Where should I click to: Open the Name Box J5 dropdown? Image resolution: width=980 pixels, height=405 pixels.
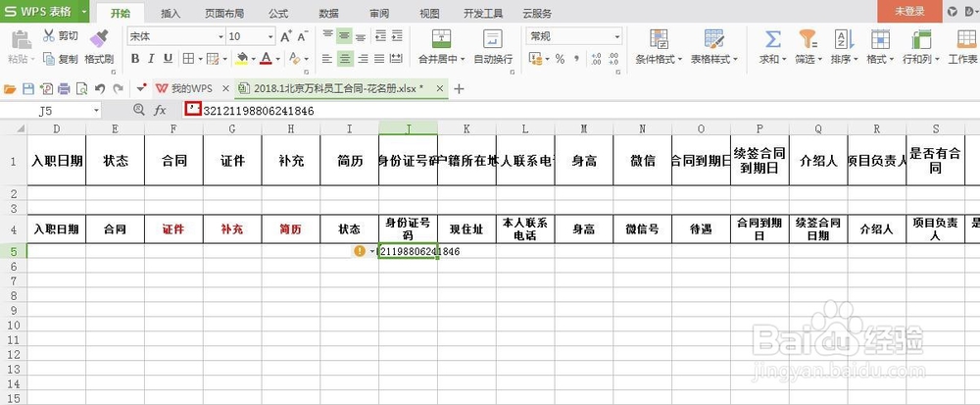(x=96, y=111)
